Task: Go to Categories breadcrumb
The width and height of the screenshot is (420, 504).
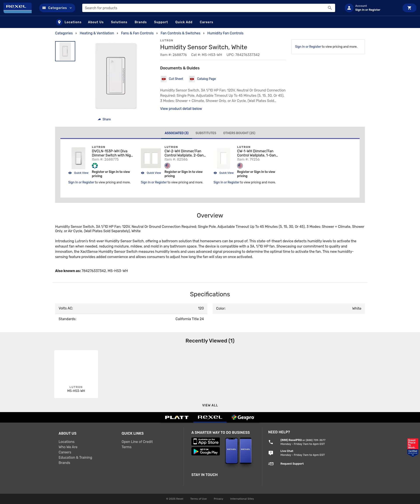Action: (64, 33)
